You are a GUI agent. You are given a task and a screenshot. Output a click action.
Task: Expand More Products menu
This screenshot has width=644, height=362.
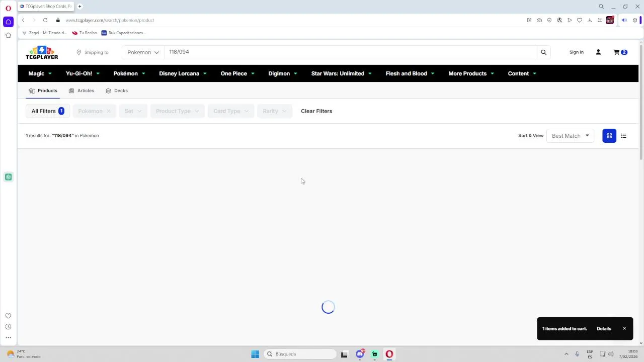coord(471,73)
